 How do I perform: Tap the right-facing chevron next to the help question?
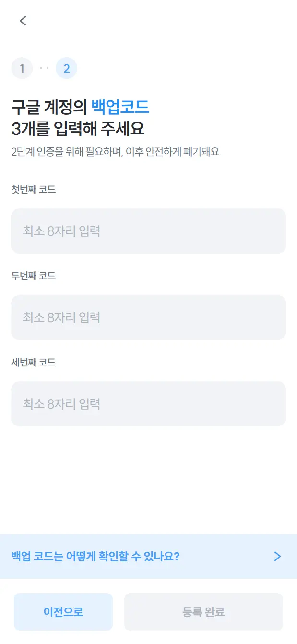277,557
